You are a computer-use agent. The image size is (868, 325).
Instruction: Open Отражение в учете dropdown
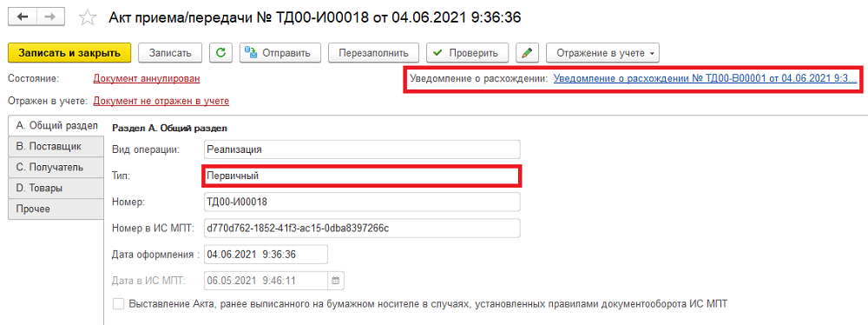coord(603,53)
